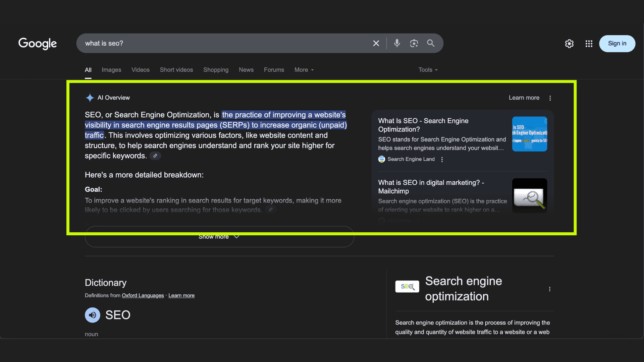Open the Oxford Languages link
Image resolution: width=644 pixels, height=362 pixels.
tap(143, 295)
